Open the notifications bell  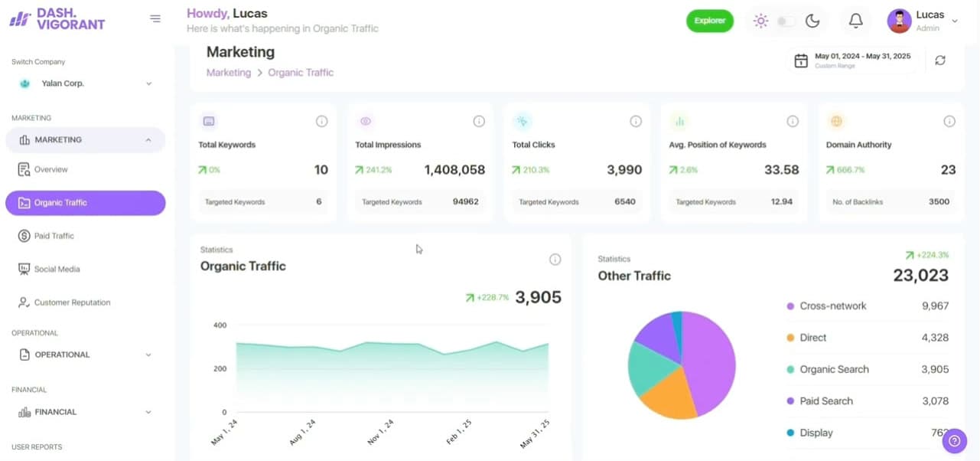pos(856,21)
